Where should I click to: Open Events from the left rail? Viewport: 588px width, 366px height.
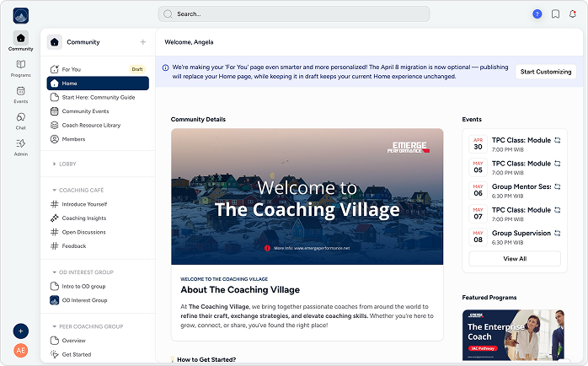pyautogui.click(x=20, y=94)
